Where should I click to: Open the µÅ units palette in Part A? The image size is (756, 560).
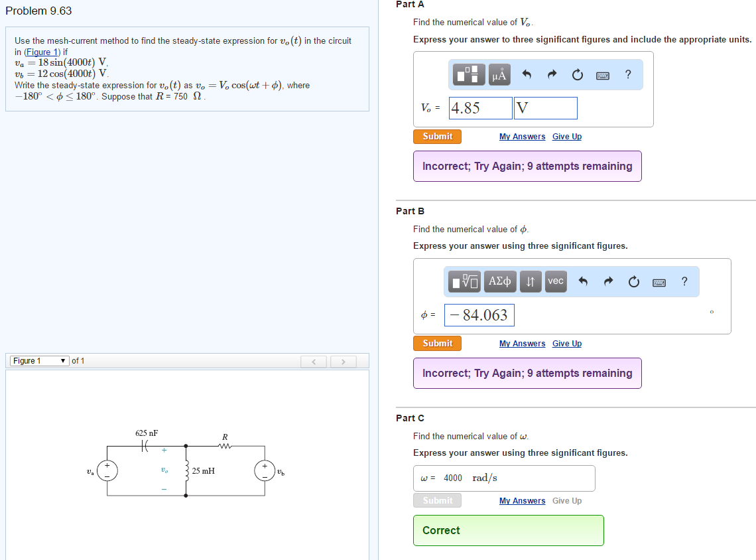[499, 74]
